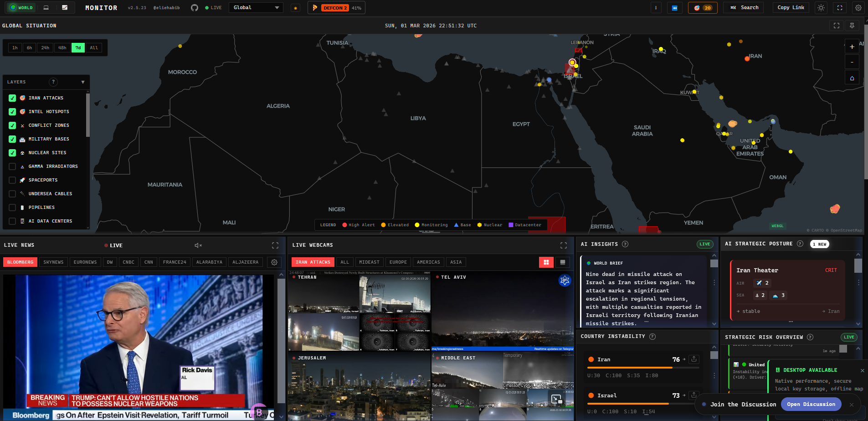Image resolution: width=868 pixels, height=421 pixels.
Task: Select the World variant button
Action: pos(21,8)
